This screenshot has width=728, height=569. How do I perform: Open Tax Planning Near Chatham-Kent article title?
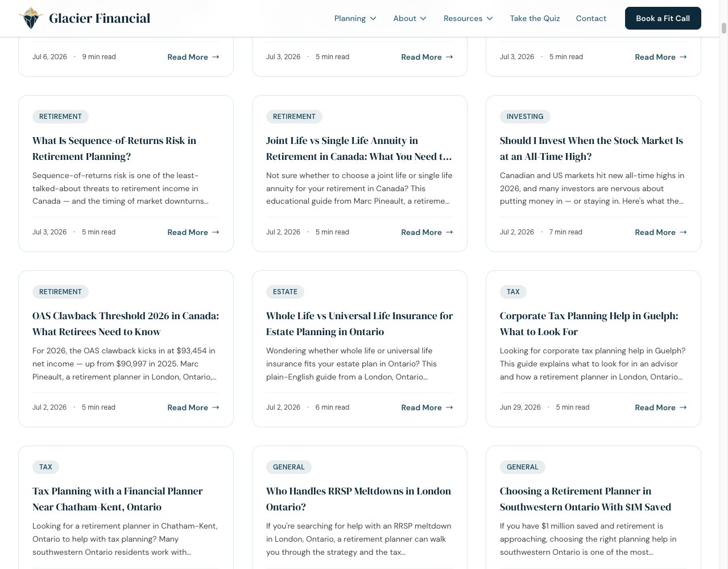click(x=118, y=499)
